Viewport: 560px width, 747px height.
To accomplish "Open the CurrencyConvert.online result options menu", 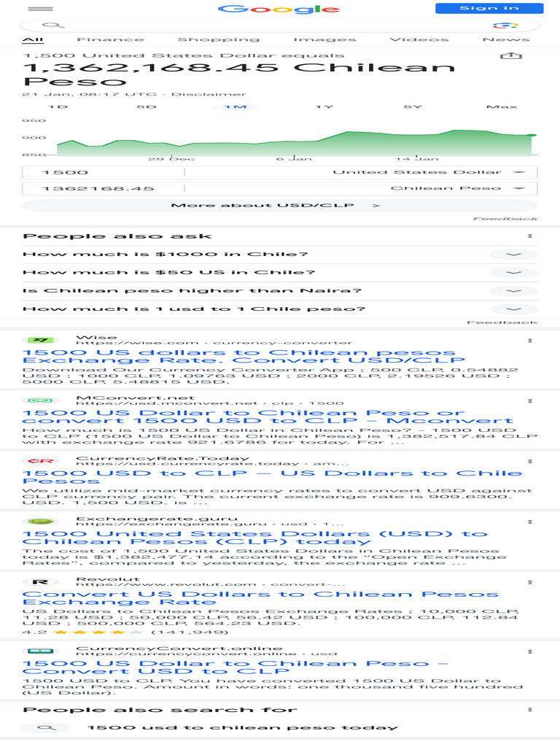I will point(530,651).
